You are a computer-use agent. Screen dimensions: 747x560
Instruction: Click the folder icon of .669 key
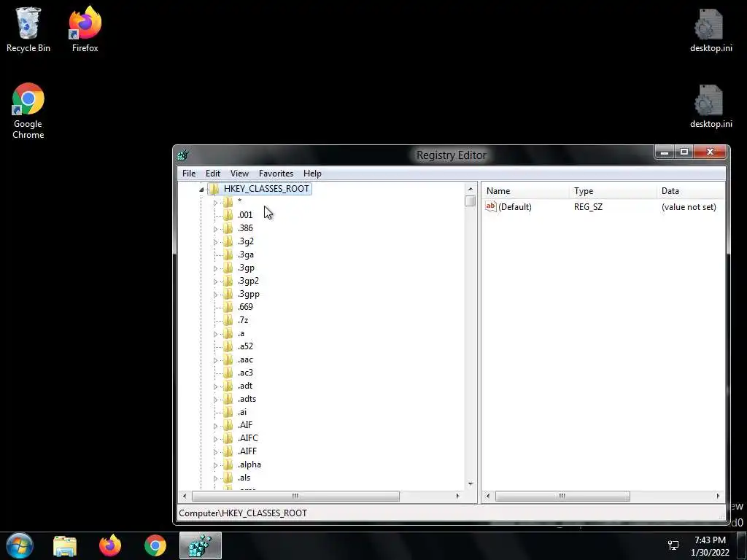[x=228, y=307]
